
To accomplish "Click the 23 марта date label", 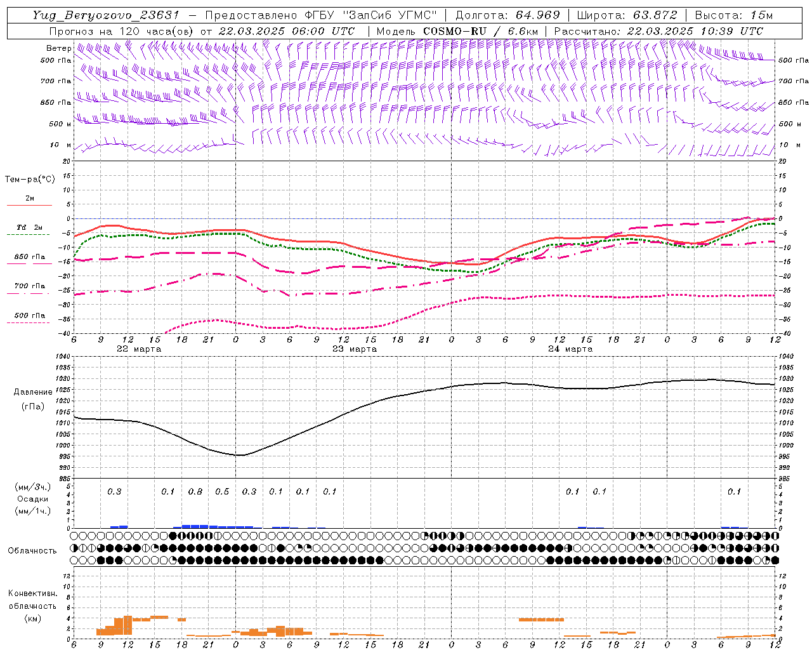I will pyautogui.click(x=355, y=349).
